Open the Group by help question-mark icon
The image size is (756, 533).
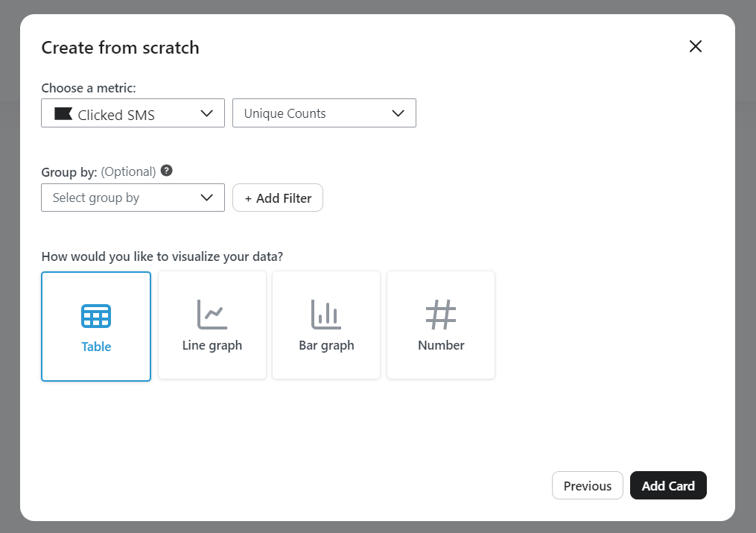pos(166,170)
